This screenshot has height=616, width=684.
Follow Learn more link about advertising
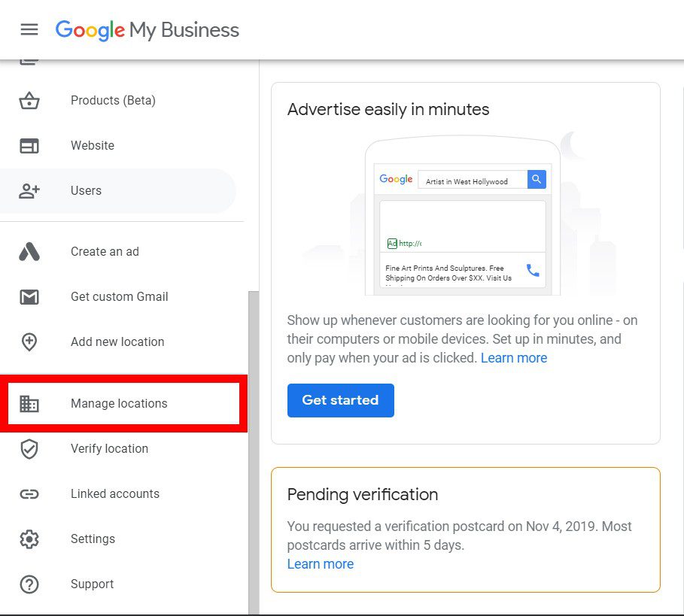pos(514,358)
